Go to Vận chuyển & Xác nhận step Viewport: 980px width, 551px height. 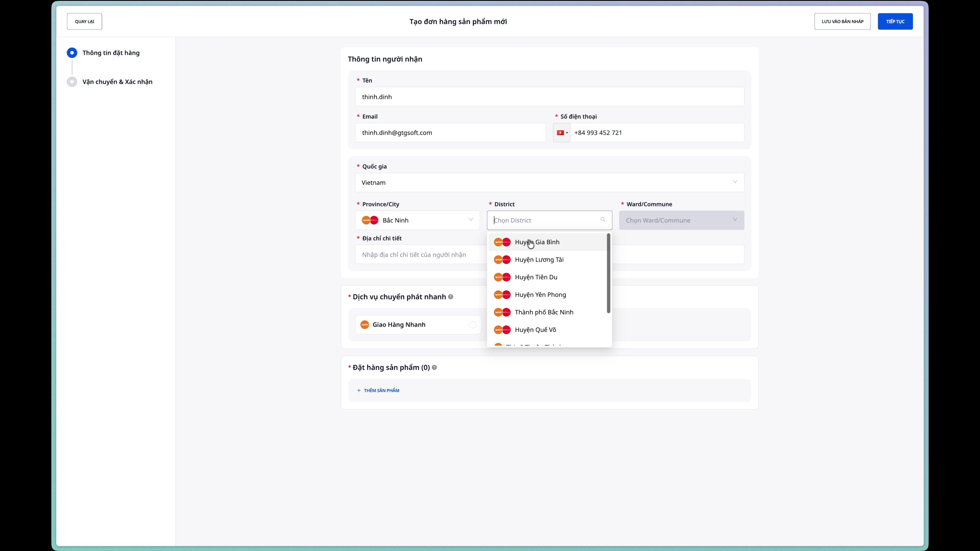coord(117,82)
